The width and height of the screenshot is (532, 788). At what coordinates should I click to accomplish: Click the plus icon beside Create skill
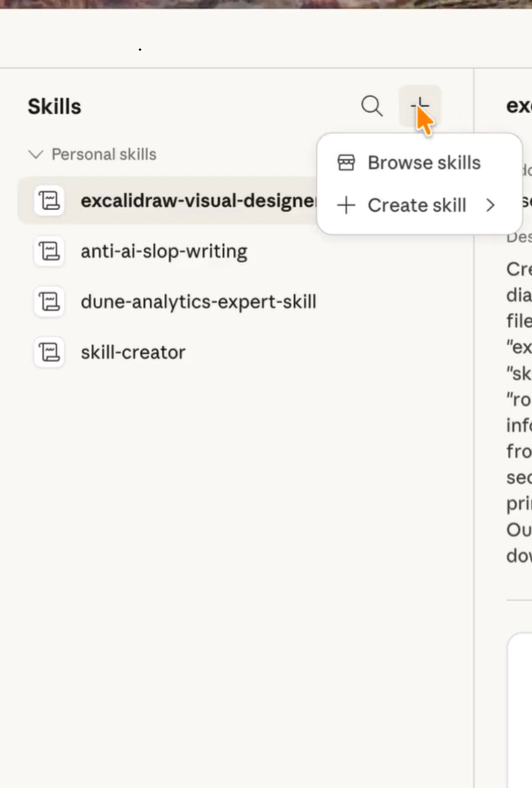[346, 205]
